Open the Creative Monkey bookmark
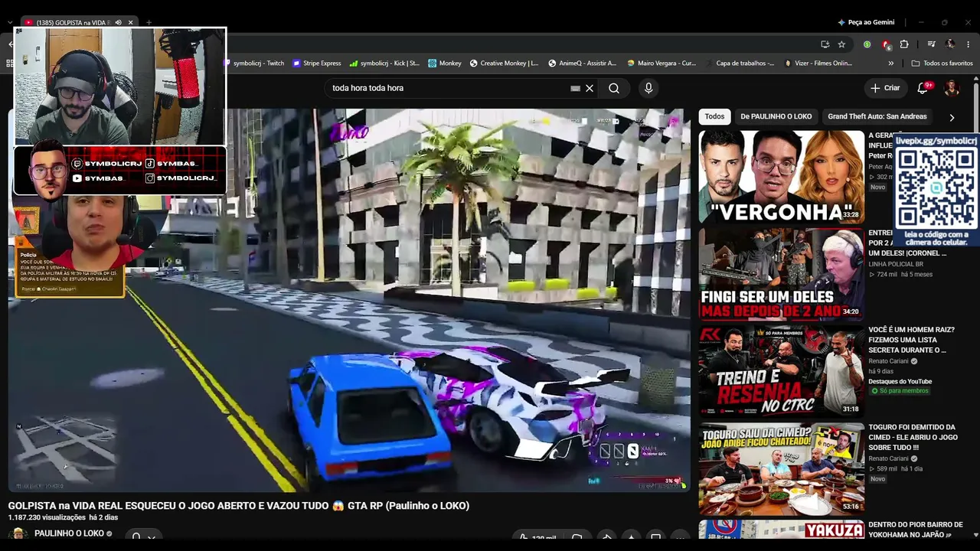This screenshot has height=551, width=980. 504,64
